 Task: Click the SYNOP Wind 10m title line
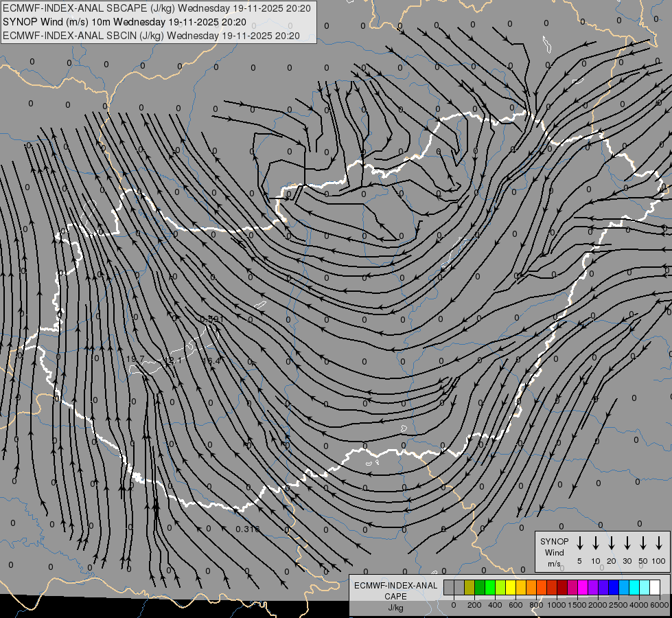(x=125, y=22)
